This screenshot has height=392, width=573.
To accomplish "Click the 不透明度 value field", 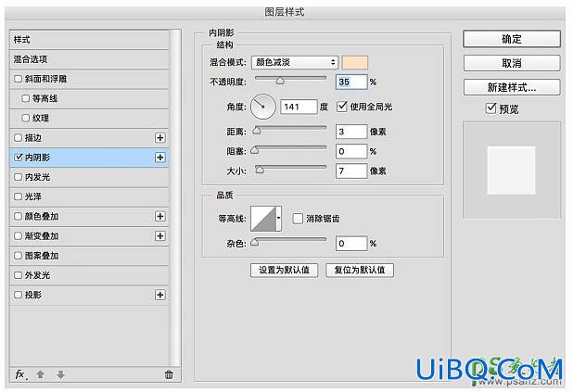I will click(350, 82).
